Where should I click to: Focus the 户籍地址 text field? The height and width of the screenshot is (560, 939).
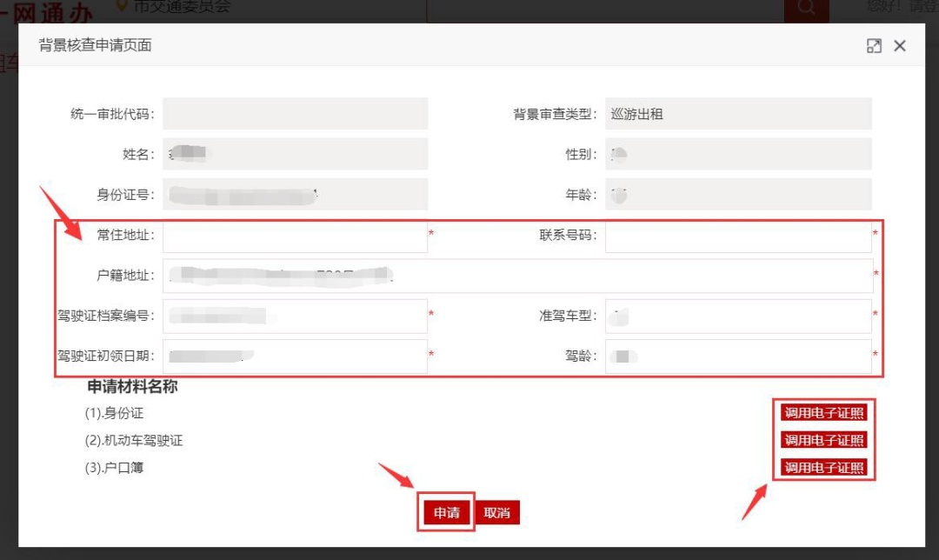pyautogui.click(x=517, y=276)
